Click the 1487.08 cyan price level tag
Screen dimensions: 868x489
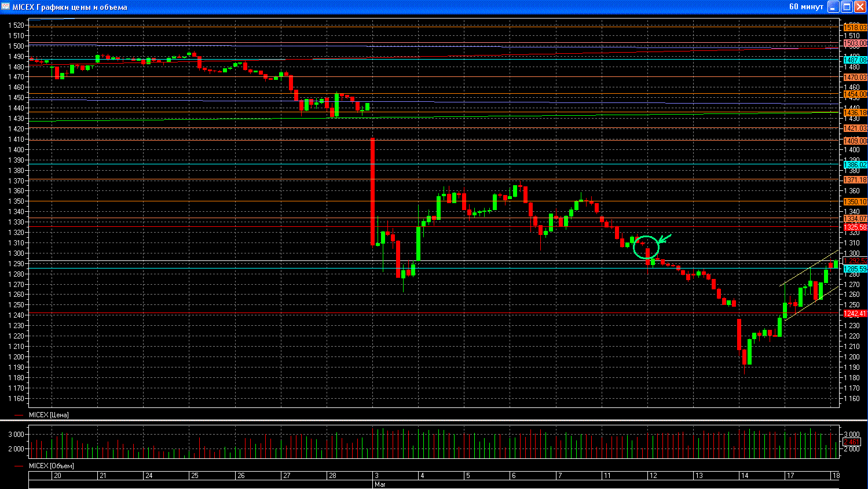click(x=855, y=60)
